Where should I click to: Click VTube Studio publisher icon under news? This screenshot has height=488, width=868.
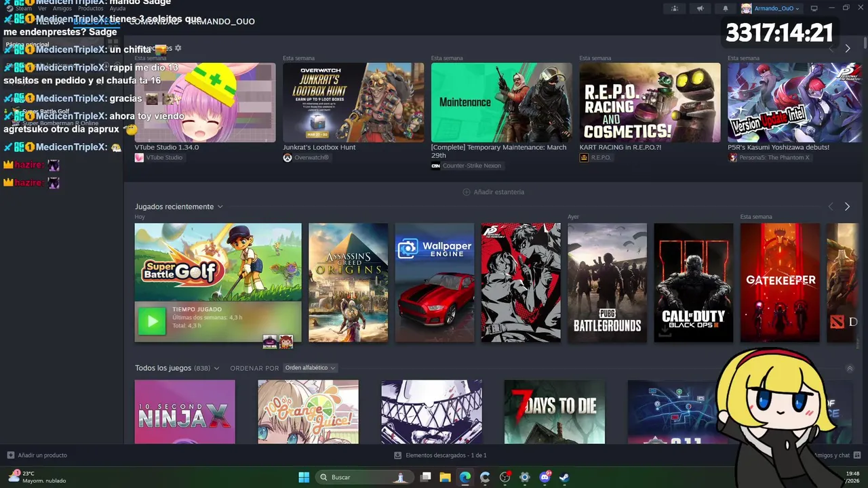(139, 157)
